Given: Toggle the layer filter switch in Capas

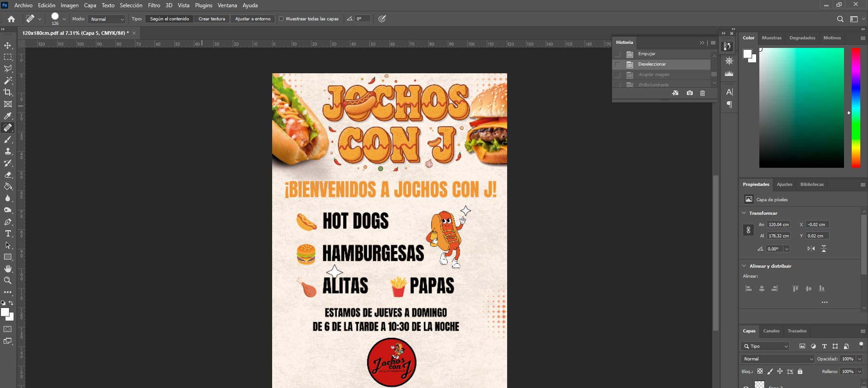Looking at the screenshot, I should click(x=861, y=345).
